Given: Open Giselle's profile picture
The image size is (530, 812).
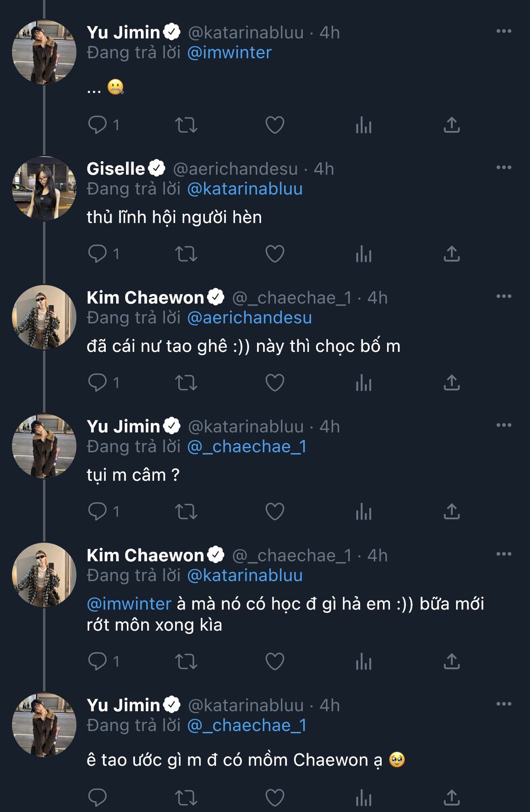Looking at the screenshot, I should [44, 189].
